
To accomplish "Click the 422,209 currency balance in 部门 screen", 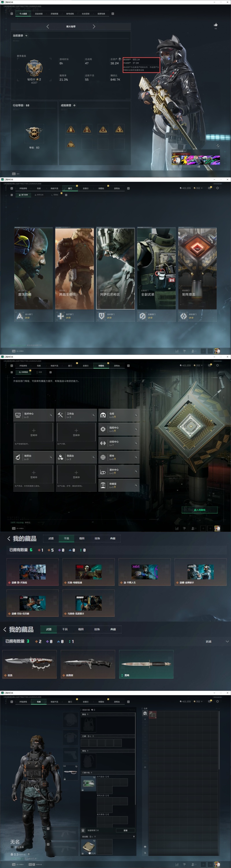I will click(185, 188).
